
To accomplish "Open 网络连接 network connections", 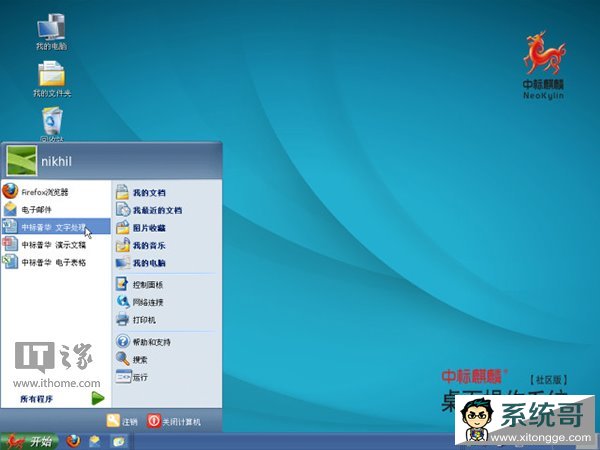I will 139,302.
